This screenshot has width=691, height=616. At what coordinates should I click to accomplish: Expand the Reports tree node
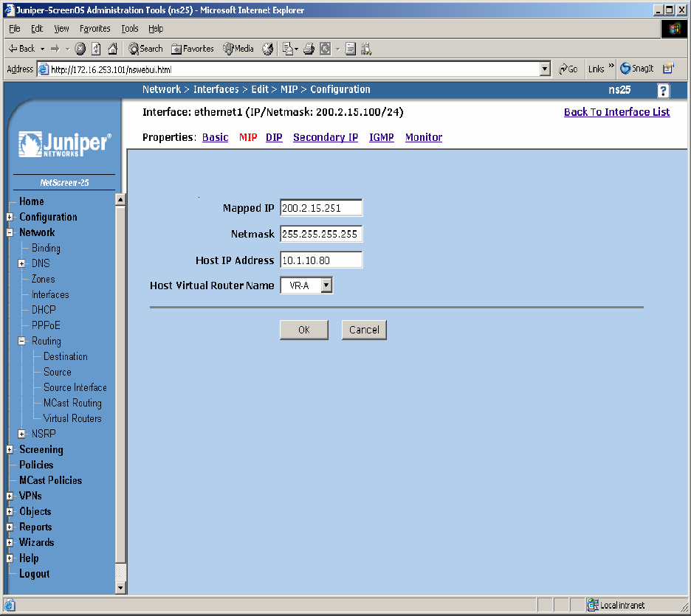[x=10, y=527]
